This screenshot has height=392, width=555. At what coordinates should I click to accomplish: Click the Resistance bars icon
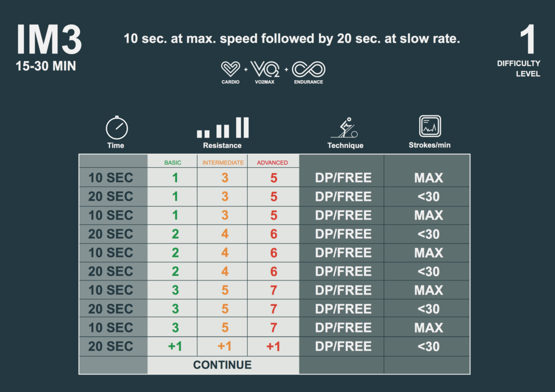pos(222,128)
